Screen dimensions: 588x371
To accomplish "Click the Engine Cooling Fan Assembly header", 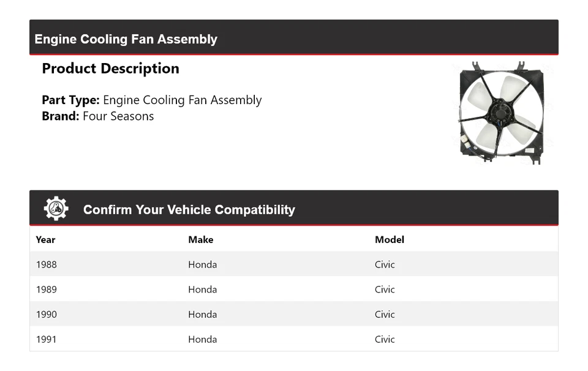I will [x=126, y=39].
